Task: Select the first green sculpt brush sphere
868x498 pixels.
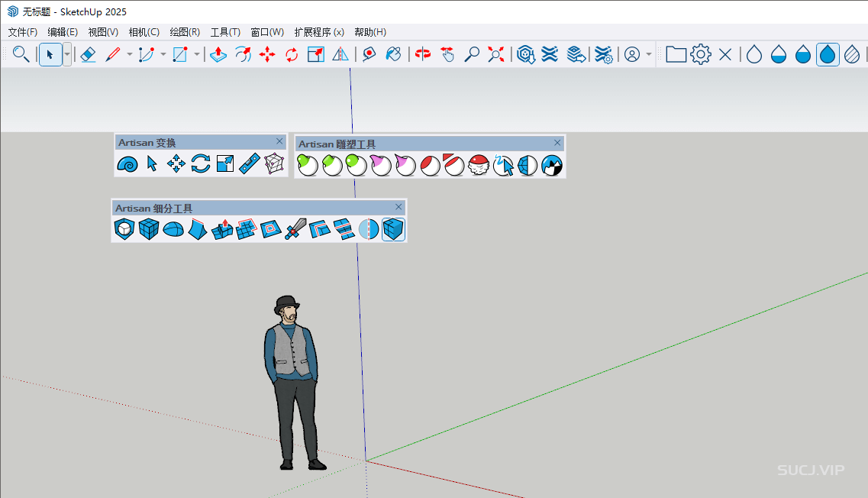Action: coord(308,165)
